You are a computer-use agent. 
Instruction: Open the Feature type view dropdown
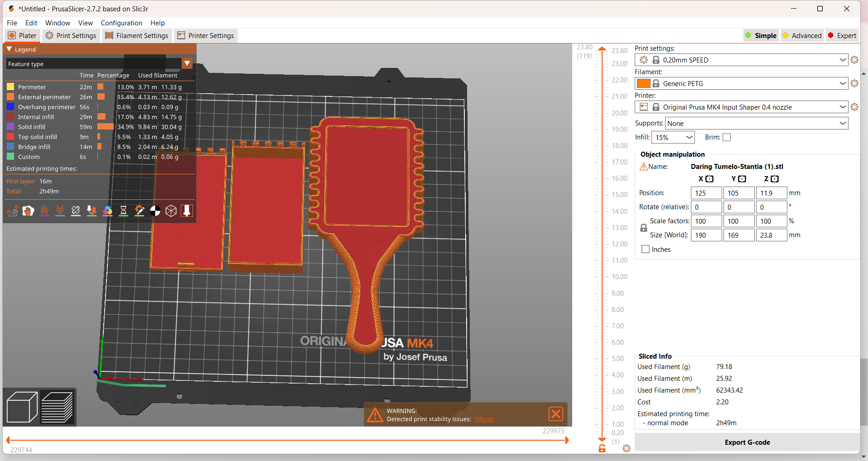(99, 64)
